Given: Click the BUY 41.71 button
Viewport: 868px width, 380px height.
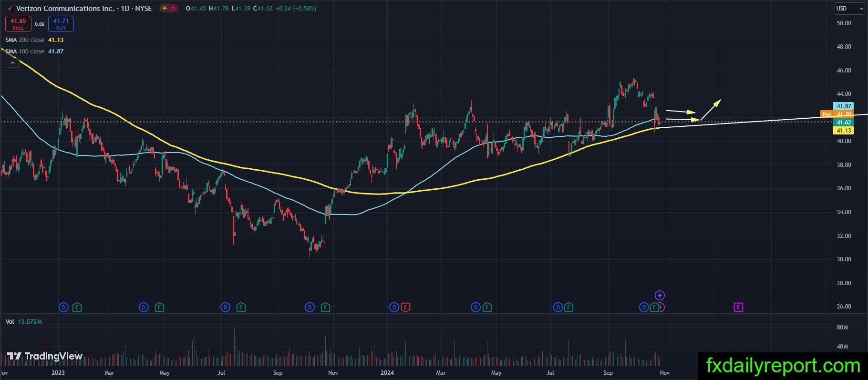Looking at the screenshot, I should pos(61,24).
